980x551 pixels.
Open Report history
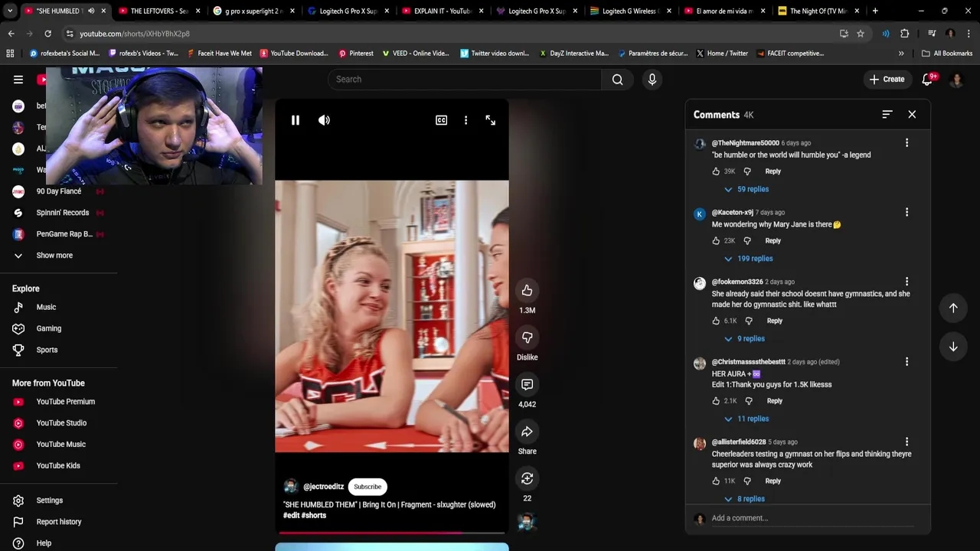tap(58, 522)
